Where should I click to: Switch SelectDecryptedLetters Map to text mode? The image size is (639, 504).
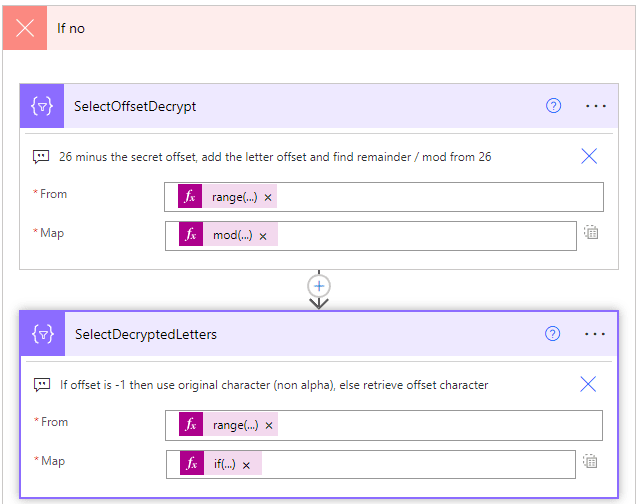click(x=591, y=461)
